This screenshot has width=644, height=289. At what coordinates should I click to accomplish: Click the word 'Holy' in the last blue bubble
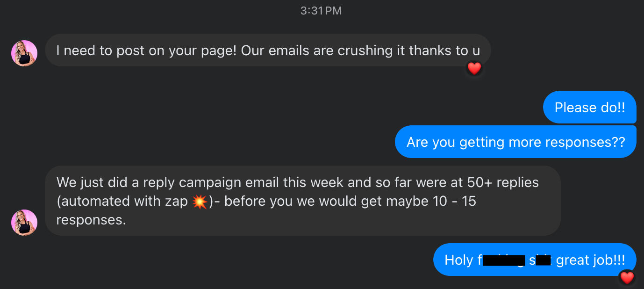tap(458, 260)
